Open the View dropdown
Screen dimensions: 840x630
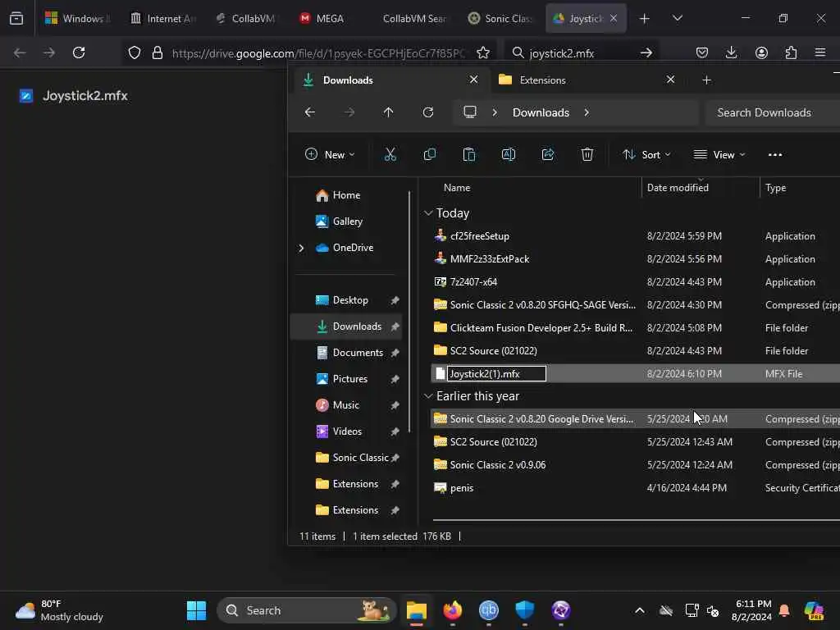[x=719, y=155]
